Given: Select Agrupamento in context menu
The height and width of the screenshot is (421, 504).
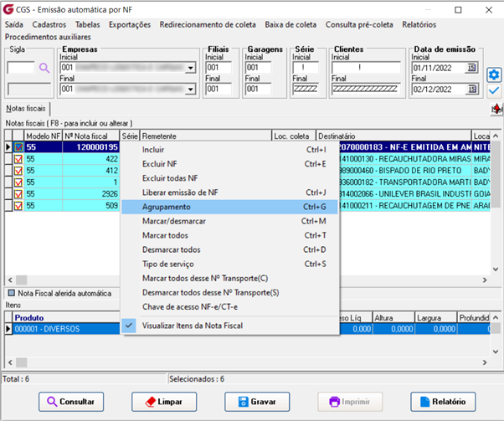Looking at the screenshot, I should click(230, 207).
